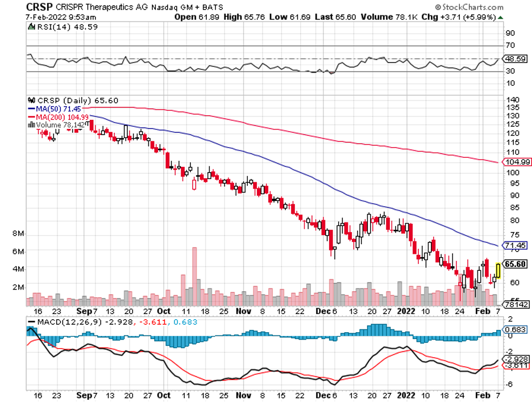Click the 0.683 histogram value tag
Screen dimensions: 532x402
pyautogui.click(x=516, y=329)
